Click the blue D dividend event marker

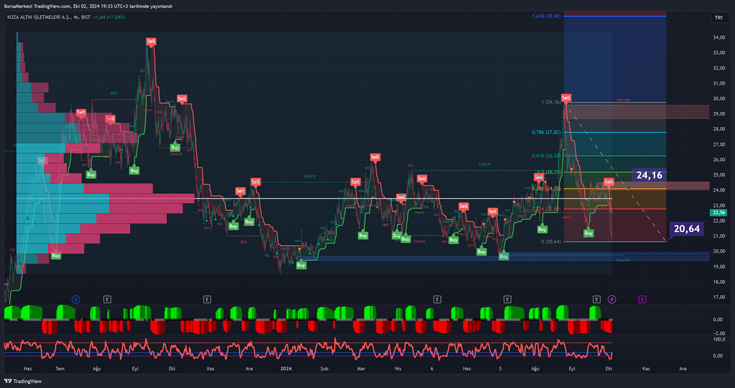click(x=75, y=299)
